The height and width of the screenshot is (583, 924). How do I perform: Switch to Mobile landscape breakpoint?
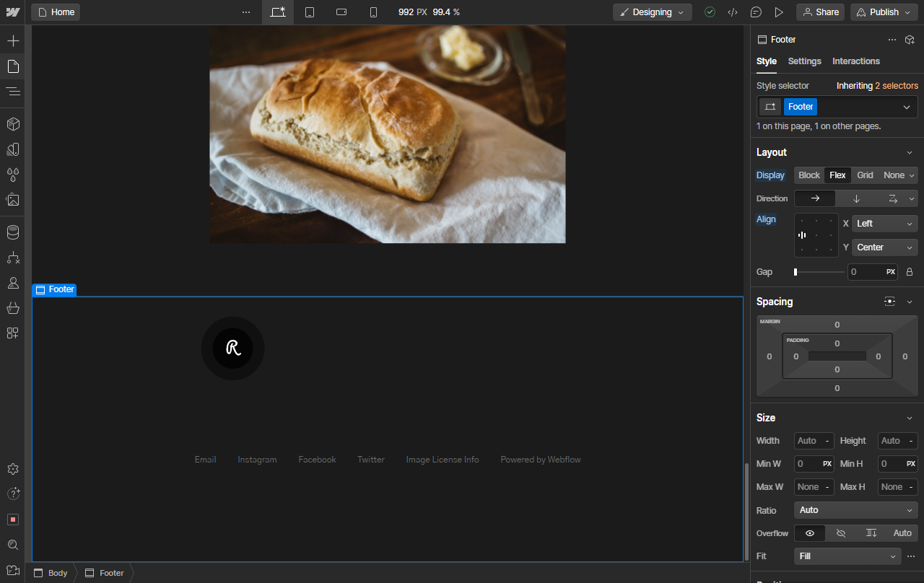click(x=342, y=12)
